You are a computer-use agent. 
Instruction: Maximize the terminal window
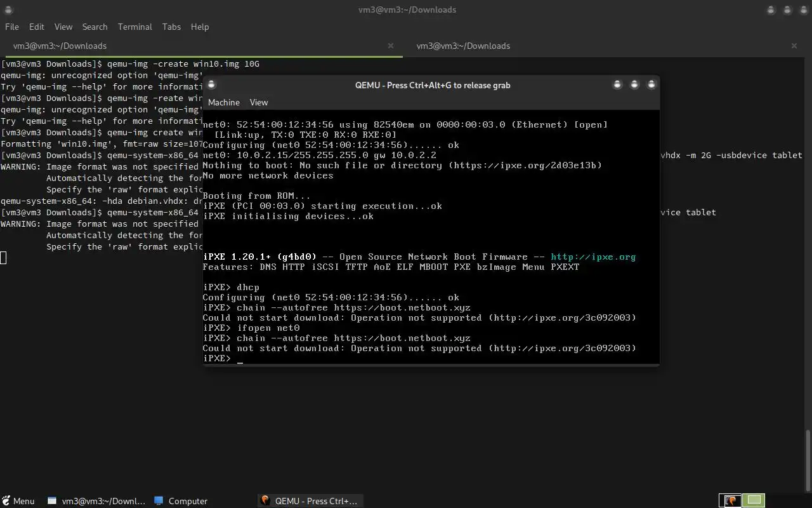click(x=787, y=10)
